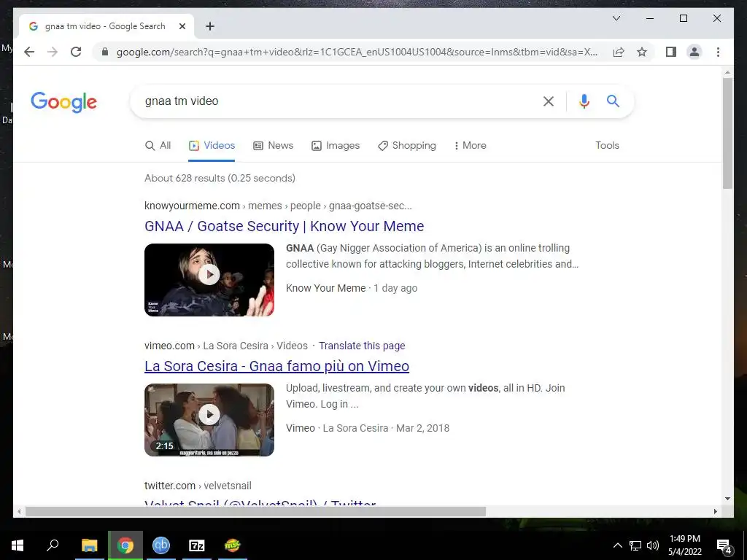
Task: Click the Vimeo · La Sora Cesira · Mar 2, 2018 text
Action: coord(368,428)
